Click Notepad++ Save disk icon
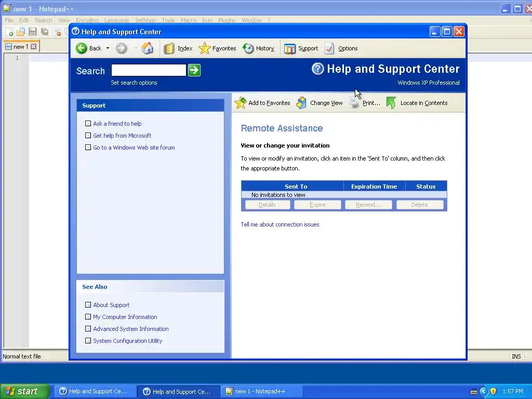532x399 pixels. click(33, 32)
